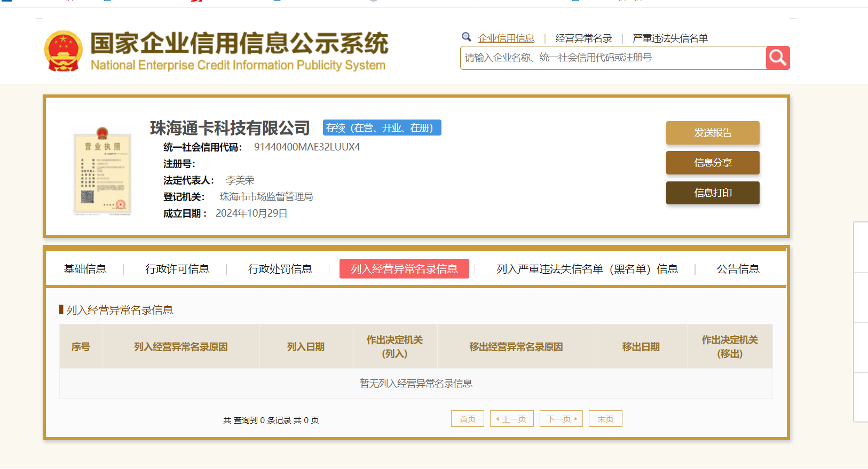This screenshot has height=469, width=868.
Task: Select the 经营异常名录 search category
Action: click(x=583, y=38)
